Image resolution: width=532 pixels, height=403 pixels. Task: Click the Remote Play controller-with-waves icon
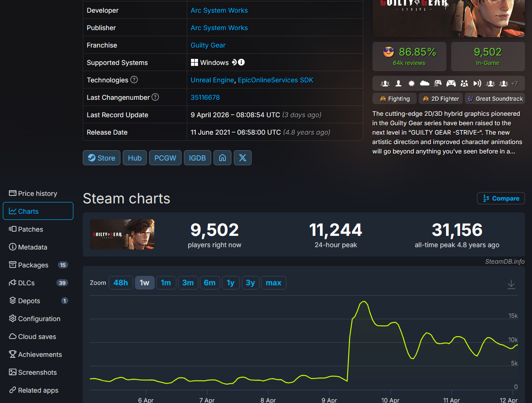437,83
